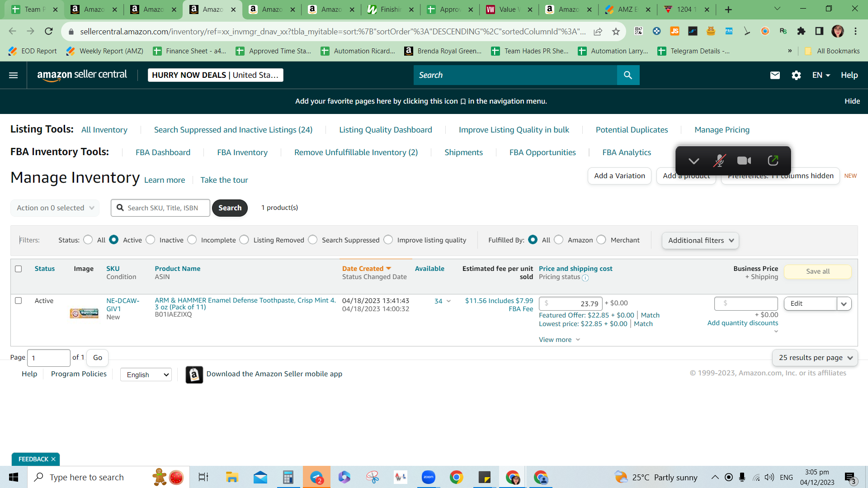Viewport: 868px width, 488px height.
Task: Open Zoom from the taskbar
Action: pyautogui.click(x=428, y=477)
